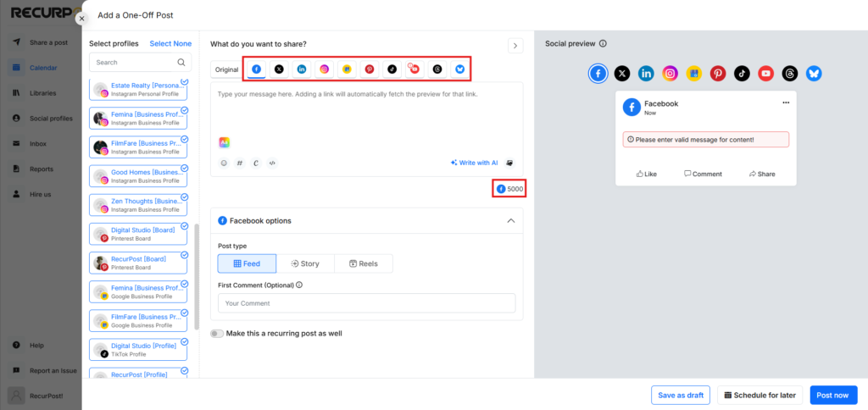Switch editor to the Facebook tab

click(x=256, y=69)
